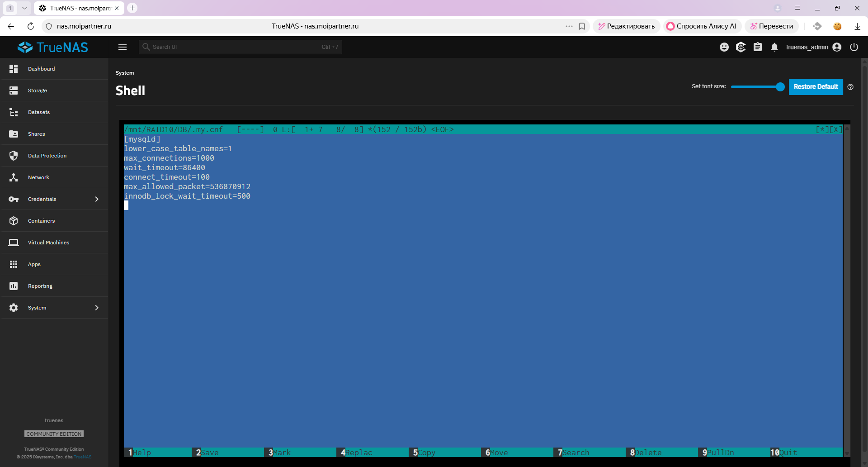Expand the Credentials submenu chevron
Screen dimensions: 868x467
[x=97, y=199]
